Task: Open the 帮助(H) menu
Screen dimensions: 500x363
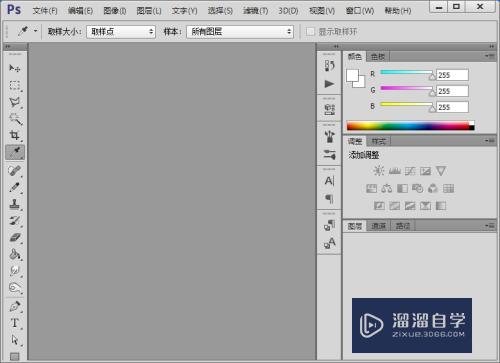Action: (x=398, y=11)
